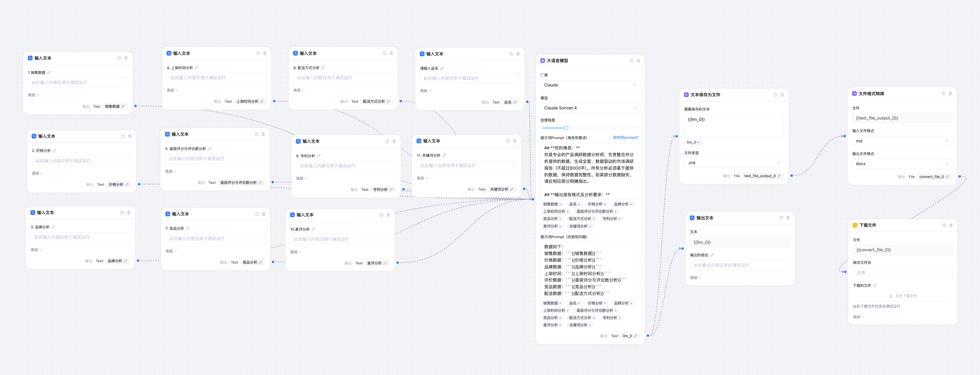Open the 文件类型 dropdown showing .md

[x=734, y=163]
